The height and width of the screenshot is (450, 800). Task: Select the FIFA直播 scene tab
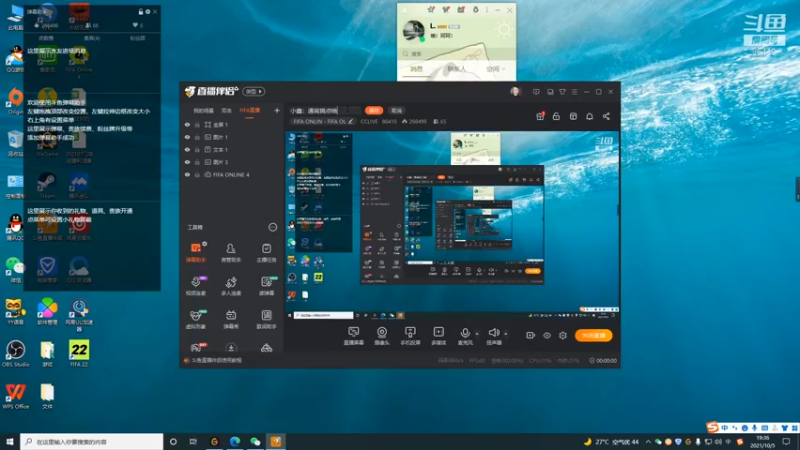click(x=249, y=111)
